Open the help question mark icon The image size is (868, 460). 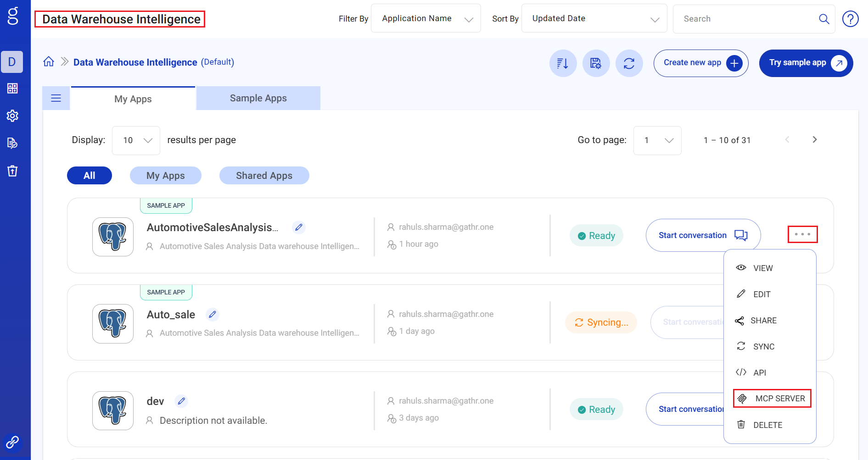tap(850, 19)
